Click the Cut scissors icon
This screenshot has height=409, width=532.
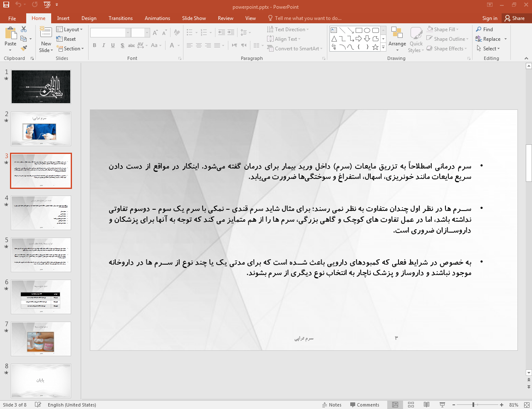pos(24,29)
